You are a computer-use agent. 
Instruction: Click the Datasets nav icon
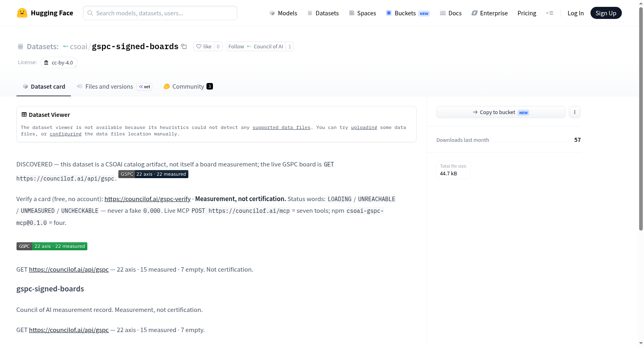[x=310, y=13]
